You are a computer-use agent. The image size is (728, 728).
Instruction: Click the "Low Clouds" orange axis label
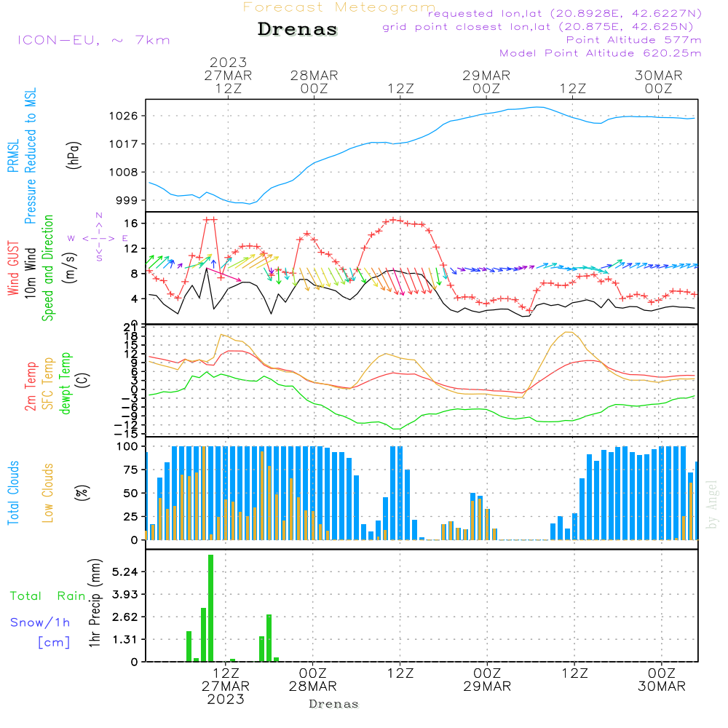click(47, 493)
